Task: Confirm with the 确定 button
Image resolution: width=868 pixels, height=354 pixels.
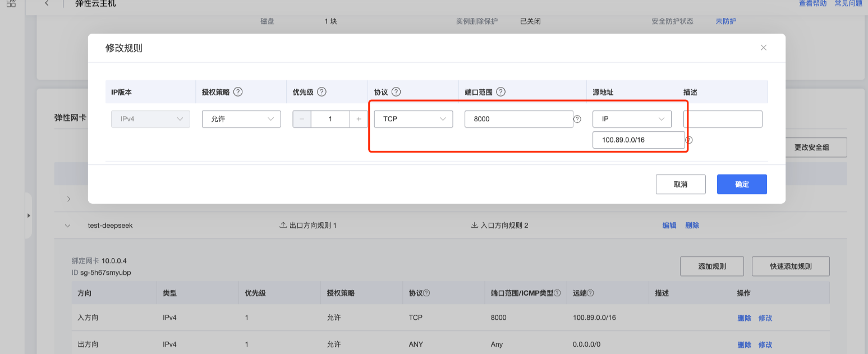Action: point(742,184)
